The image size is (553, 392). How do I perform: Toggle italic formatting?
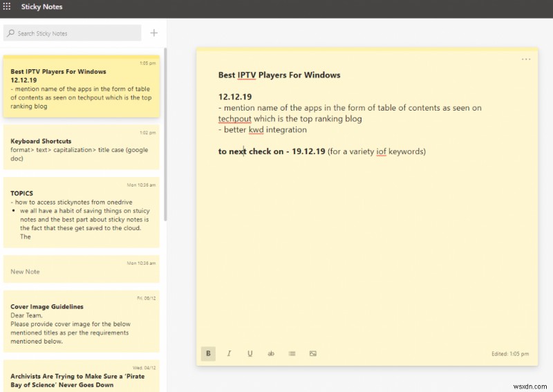coord(229,353)
